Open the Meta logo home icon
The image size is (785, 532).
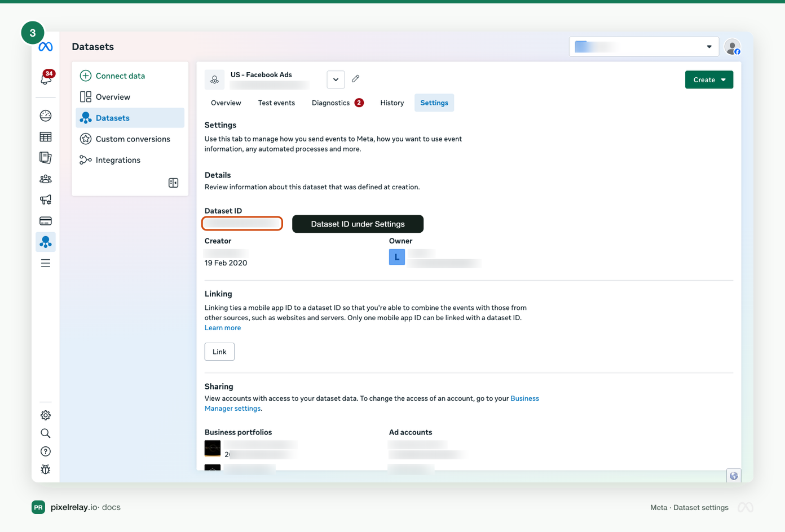point(46,47)
